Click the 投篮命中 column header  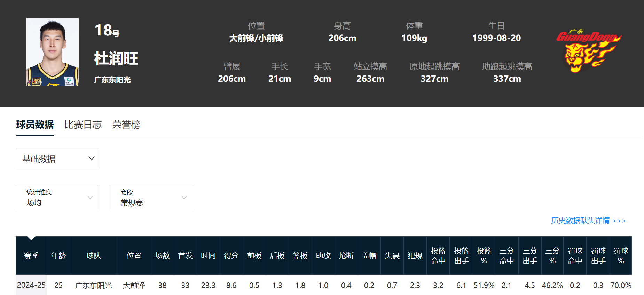point(438,256)
